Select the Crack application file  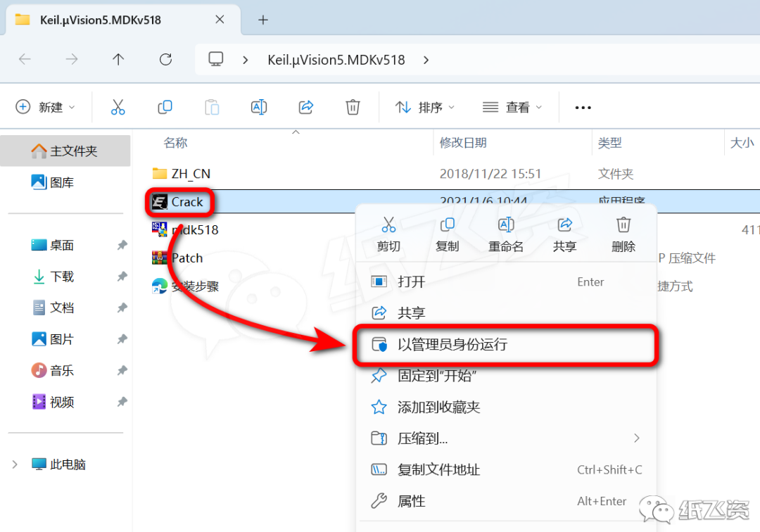point(178,201)
